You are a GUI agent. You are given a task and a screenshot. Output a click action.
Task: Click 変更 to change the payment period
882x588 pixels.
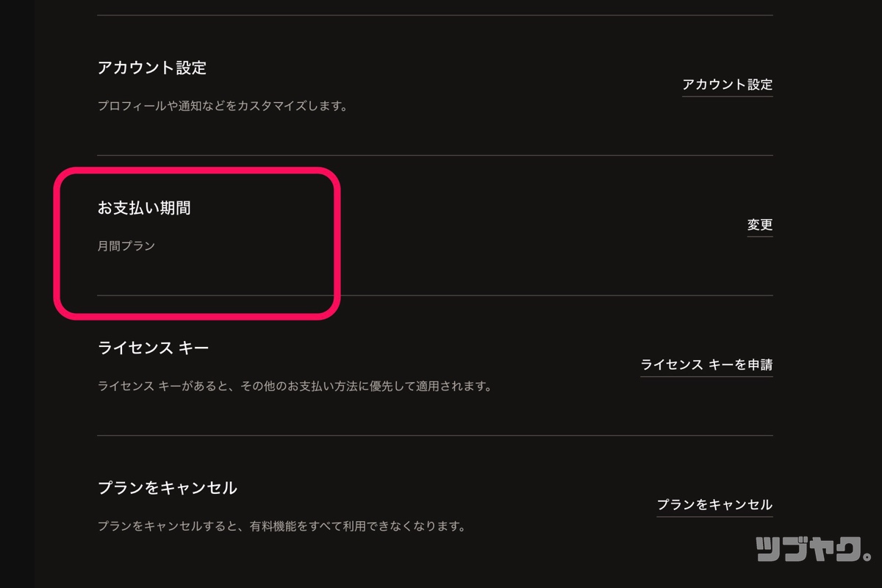(759, 225)
